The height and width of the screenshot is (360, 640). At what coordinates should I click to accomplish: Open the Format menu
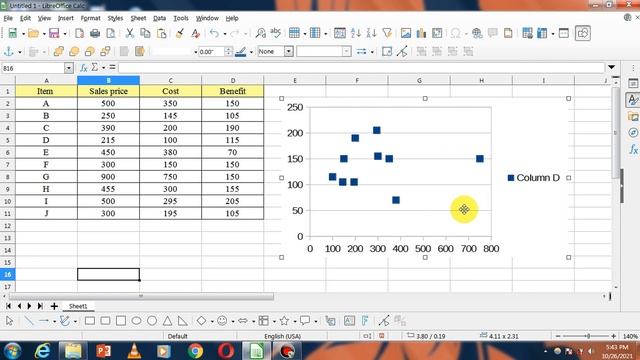click(x=90, y=18)
